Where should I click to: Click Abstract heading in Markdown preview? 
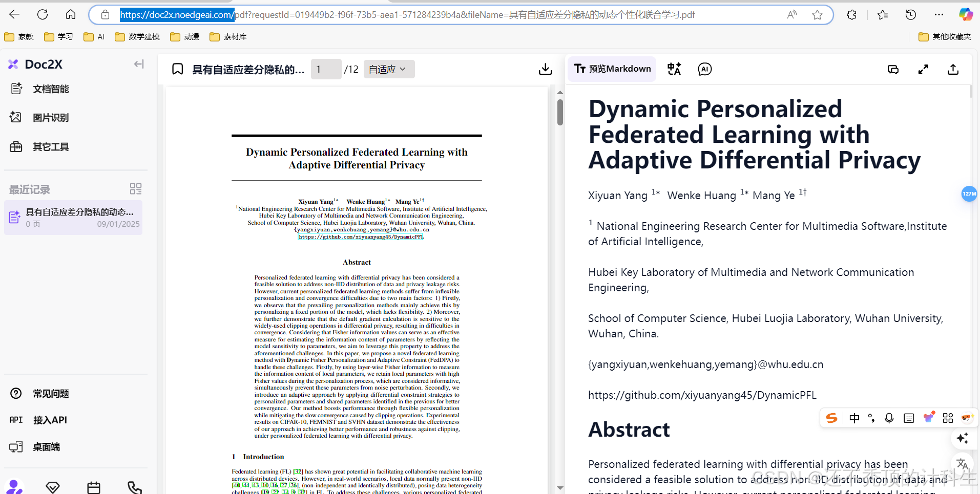click(x=629, y=429)
